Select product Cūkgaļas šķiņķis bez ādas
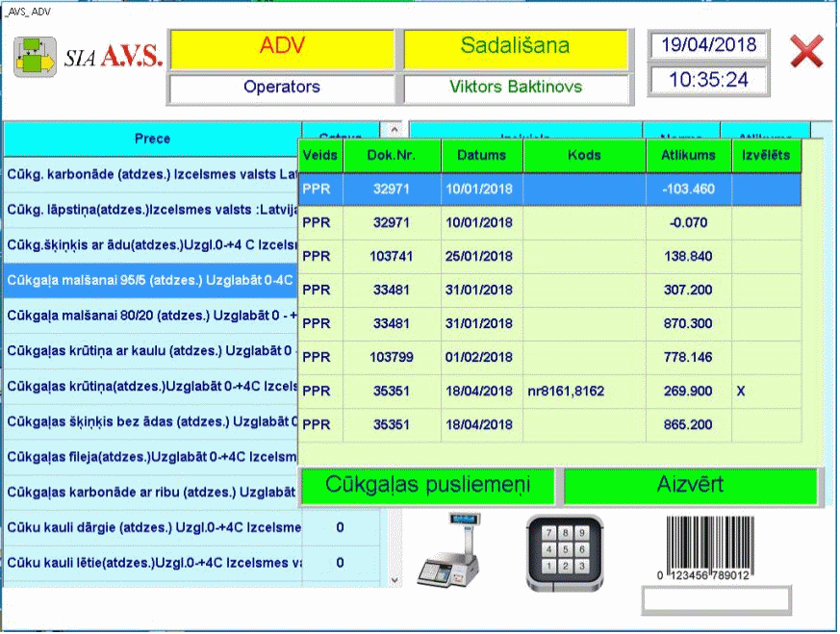The height and width of the screenshot is (634, 840). coord(150,422)
